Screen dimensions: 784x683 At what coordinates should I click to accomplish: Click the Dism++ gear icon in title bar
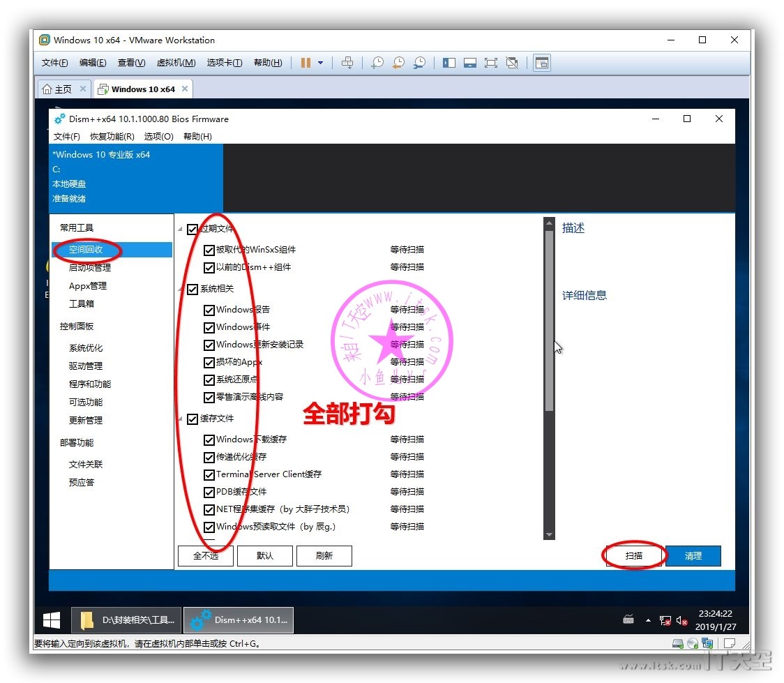[x=59, y=119]
